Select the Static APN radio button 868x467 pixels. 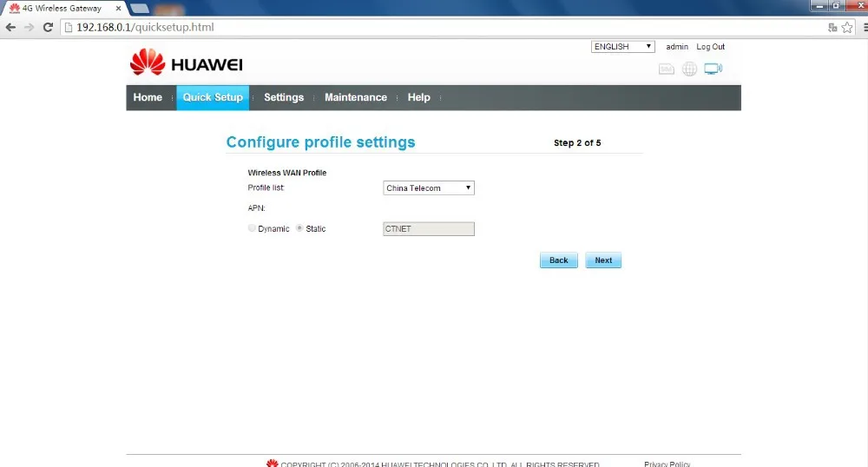point(300,228)
